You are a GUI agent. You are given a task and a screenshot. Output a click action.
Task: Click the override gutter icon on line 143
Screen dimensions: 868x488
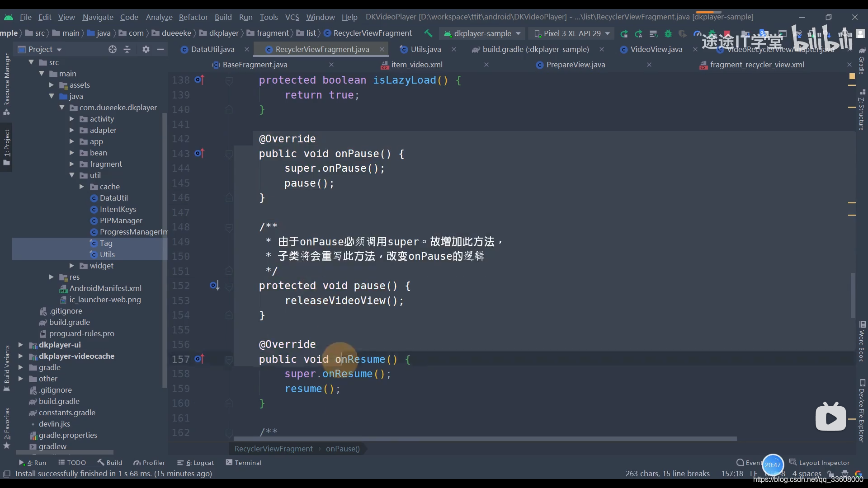pyautogui.click(x=199, y=154)
